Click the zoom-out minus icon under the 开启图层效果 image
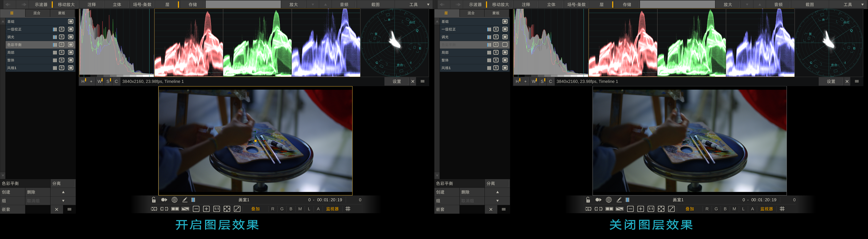The height and width of the screenshot is (239, 868). [196, 209]
